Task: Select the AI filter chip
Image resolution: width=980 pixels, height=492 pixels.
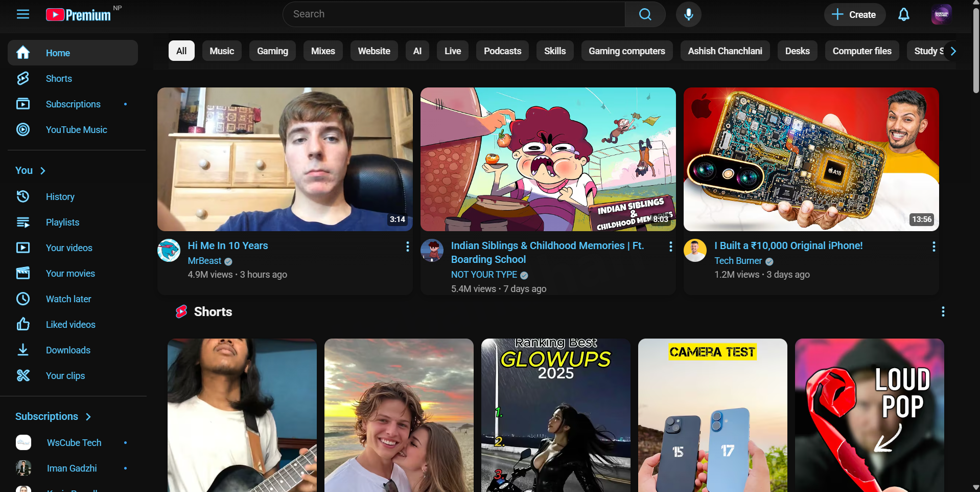Action: click(417, 51)
